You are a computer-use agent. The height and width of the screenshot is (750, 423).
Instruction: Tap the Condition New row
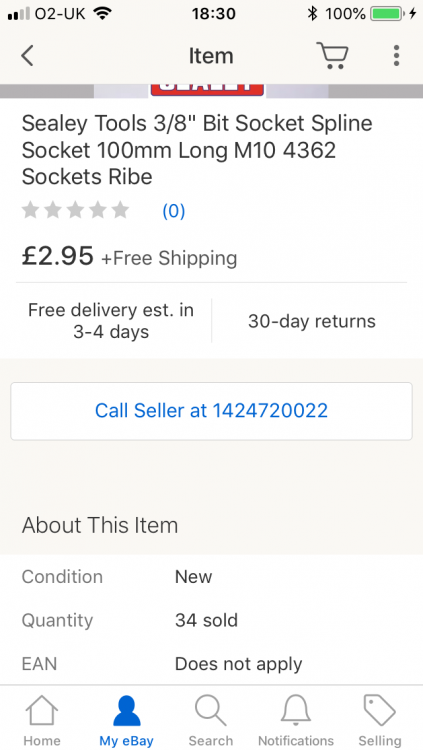tap(212, 577)
